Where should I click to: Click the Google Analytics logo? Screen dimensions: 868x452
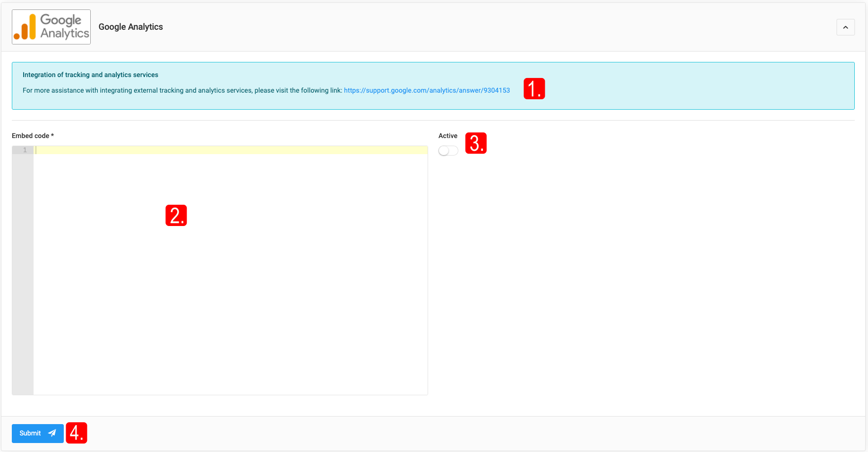pos(51,26)
